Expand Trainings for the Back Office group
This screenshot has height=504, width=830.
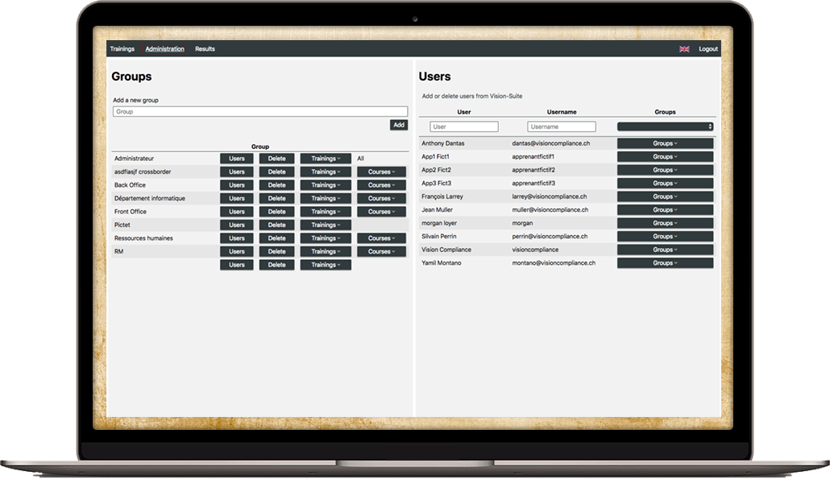point(326,185)
